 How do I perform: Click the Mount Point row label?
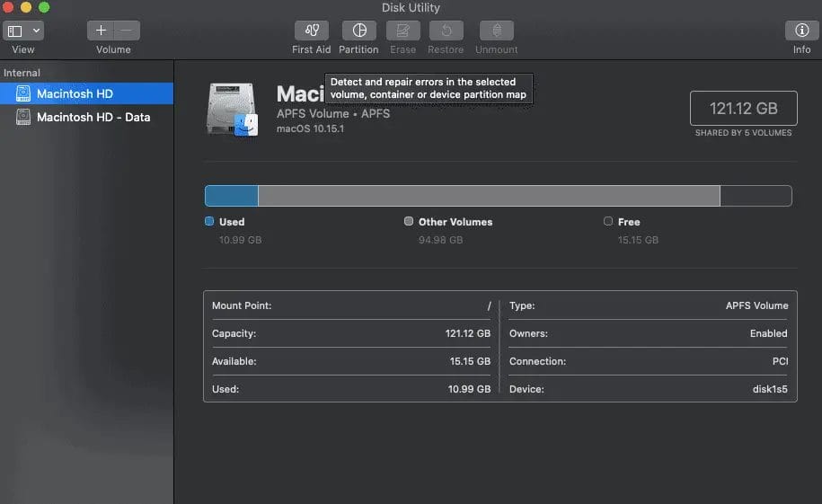point(242,305)
